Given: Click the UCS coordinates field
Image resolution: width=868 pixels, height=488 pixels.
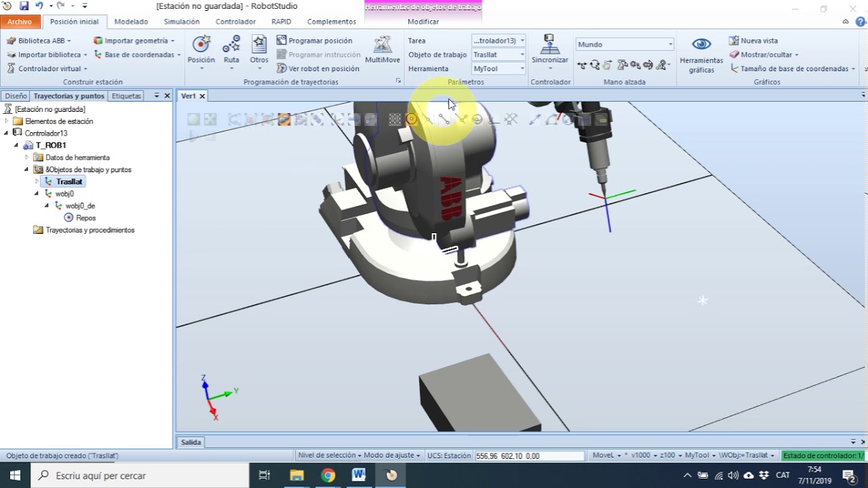Looking at the screenshot, I should point(530,456).
